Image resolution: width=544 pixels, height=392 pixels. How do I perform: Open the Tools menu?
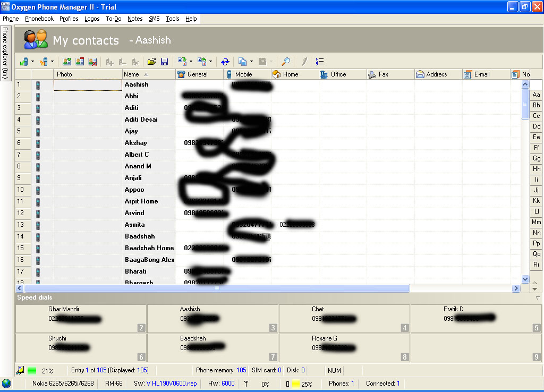pyautogui.click(x=173, y=19)
